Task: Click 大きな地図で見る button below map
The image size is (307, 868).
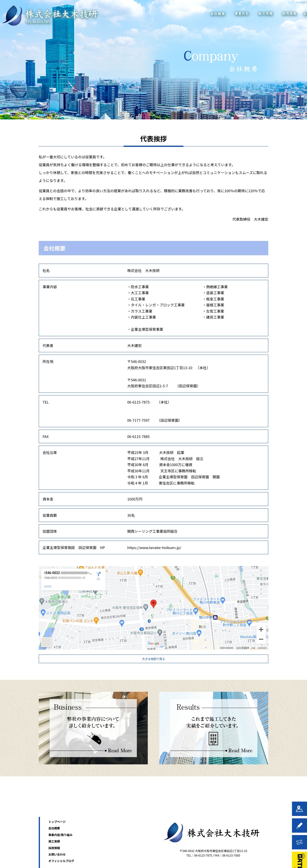Action: click(153, 659)
